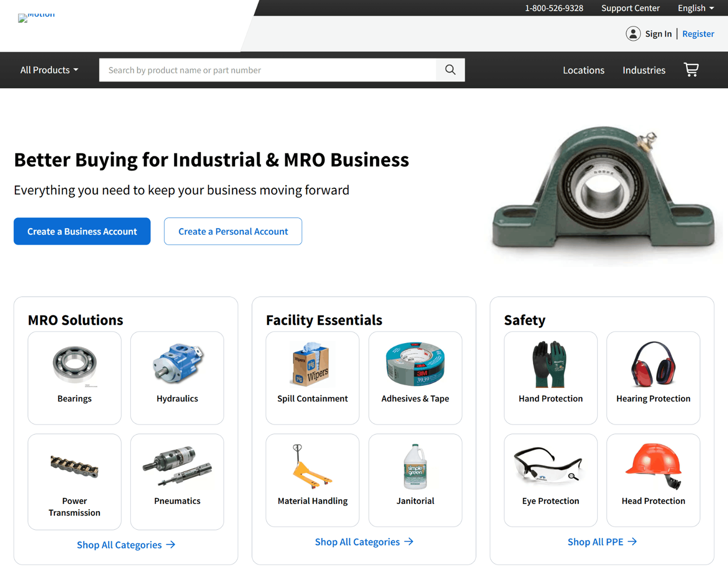This screenshot has width=728, height=581.
Task: Follow the Shop All PPE link
Action: [x=601, y=541]
